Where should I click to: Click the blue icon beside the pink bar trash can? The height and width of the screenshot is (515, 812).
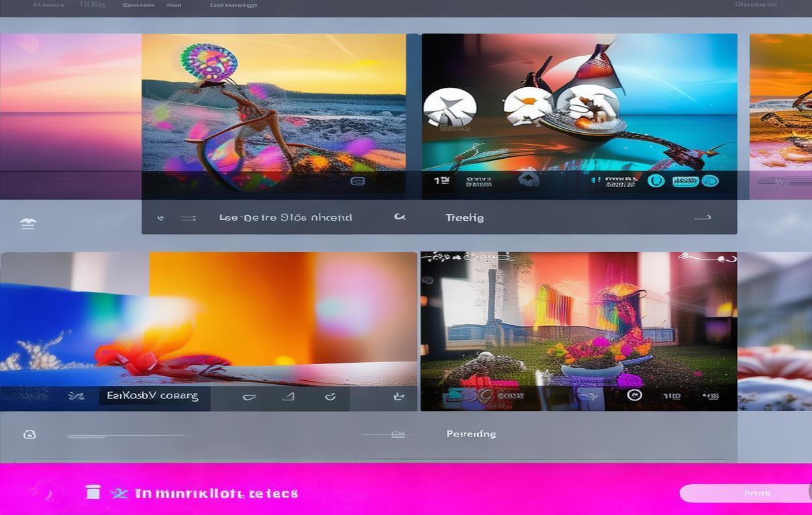coord(119,493)
